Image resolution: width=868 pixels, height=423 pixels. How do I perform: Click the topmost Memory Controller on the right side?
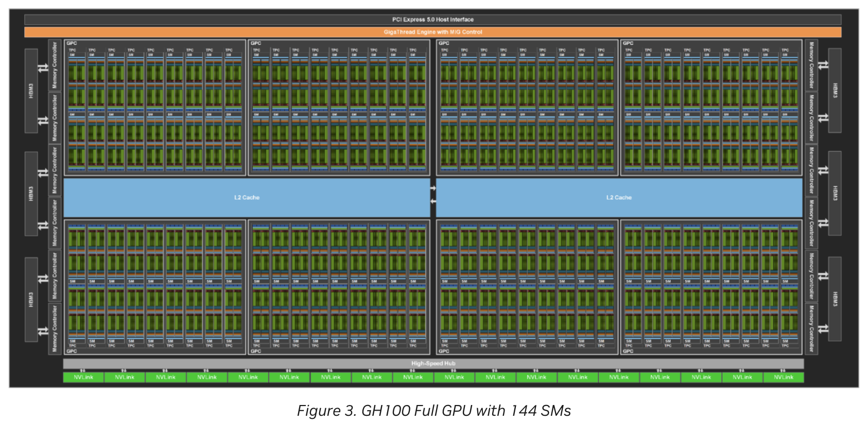(x=811, y=65)
